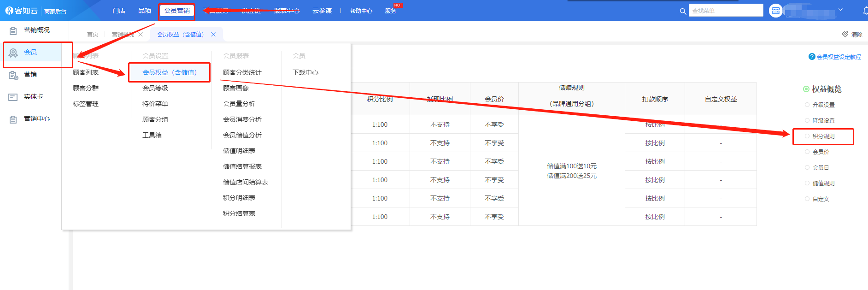
Task: Switch to the 会员权益（含储值）tab
Action: click(181, 34)
